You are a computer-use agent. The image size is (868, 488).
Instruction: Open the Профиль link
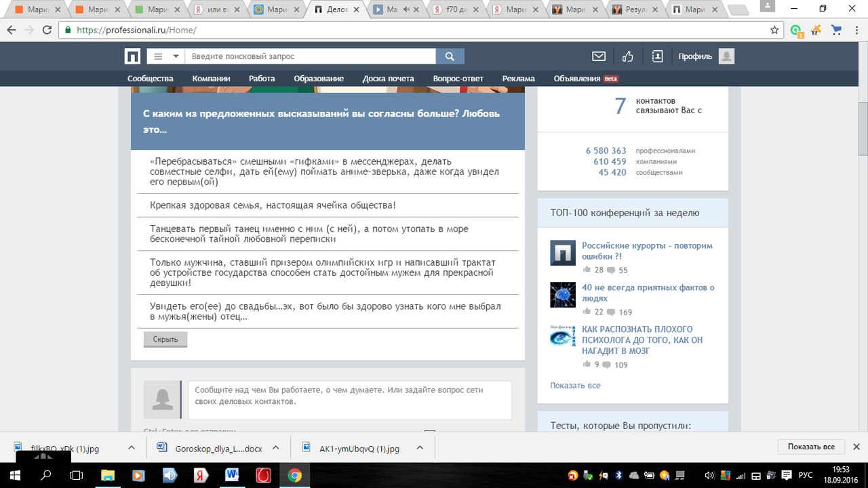[695, 56]
